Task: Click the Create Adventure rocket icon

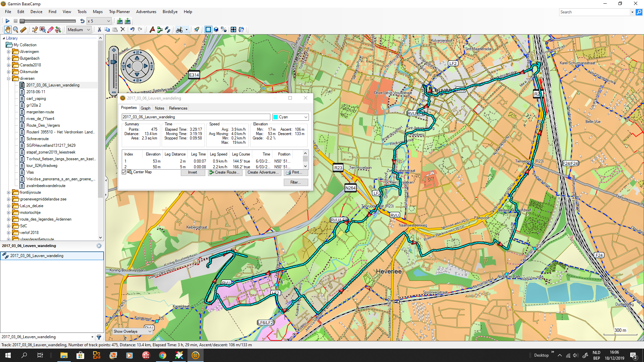Action: (197, 29)
